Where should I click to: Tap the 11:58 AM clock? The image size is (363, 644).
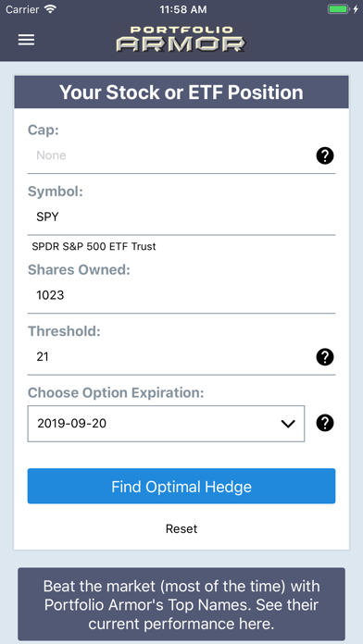(183, 9)
